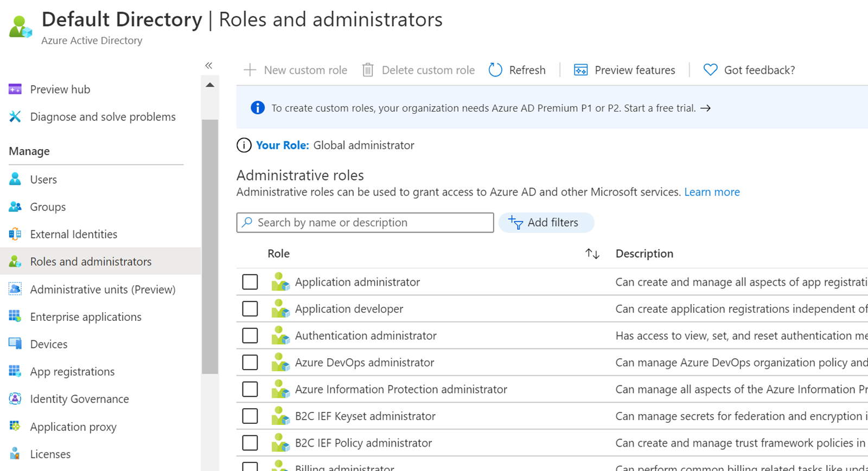The height and width of the screenshot is (471, 868).
Task: Check the Authentication administrator checkbox
Action: pyautogui.click(x=250, y=335)
